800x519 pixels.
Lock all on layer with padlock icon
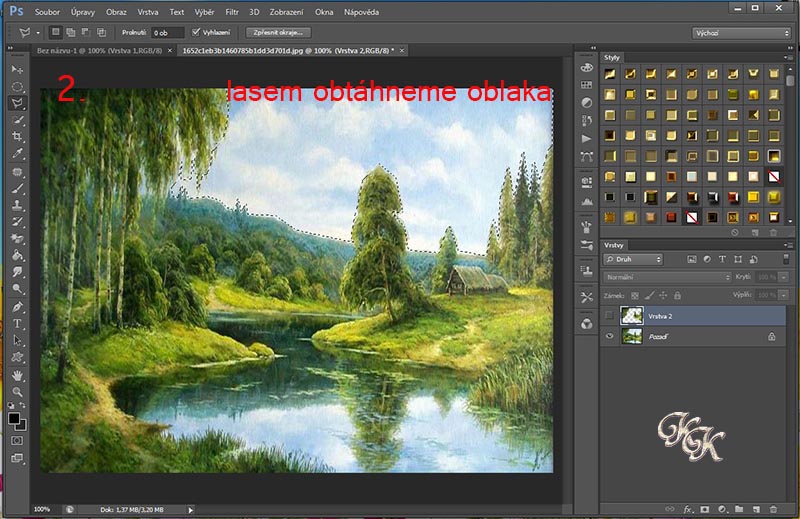click(x=677, y=295)
